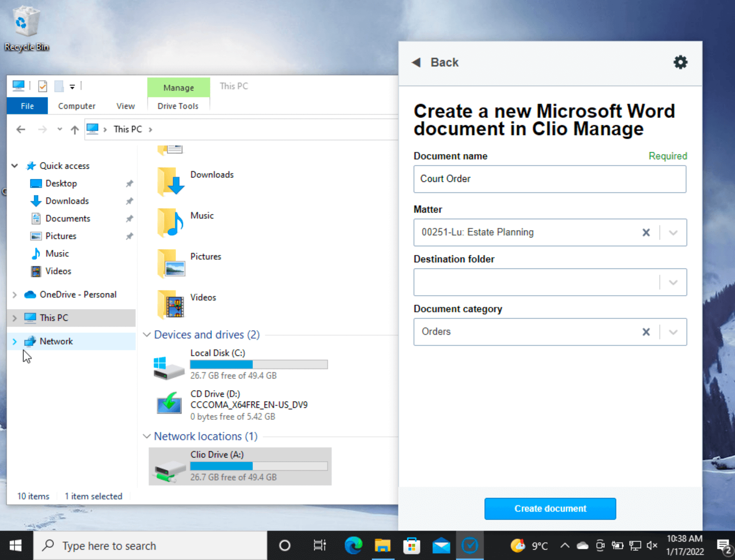The height and width of the screenshot is (560, 735).
Task: Launch Microsoft Edge from taskbar
Action: [353, 545]
